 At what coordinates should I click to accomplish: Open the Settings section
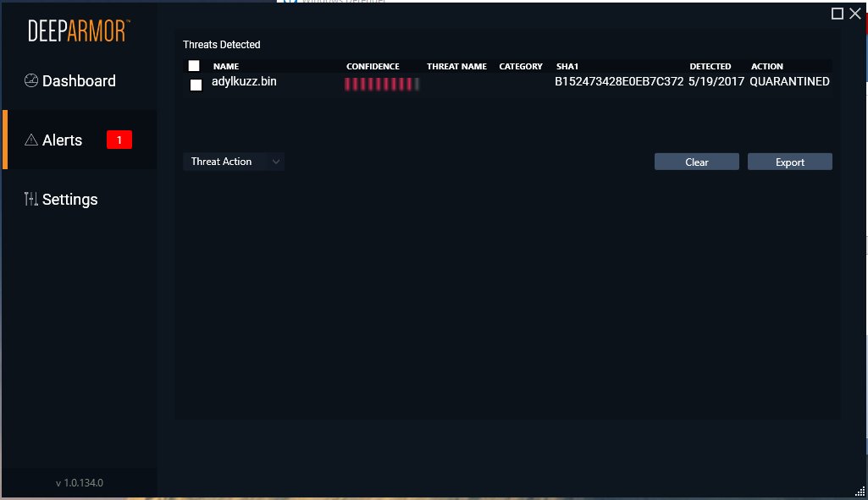click(x=79, y=199)
